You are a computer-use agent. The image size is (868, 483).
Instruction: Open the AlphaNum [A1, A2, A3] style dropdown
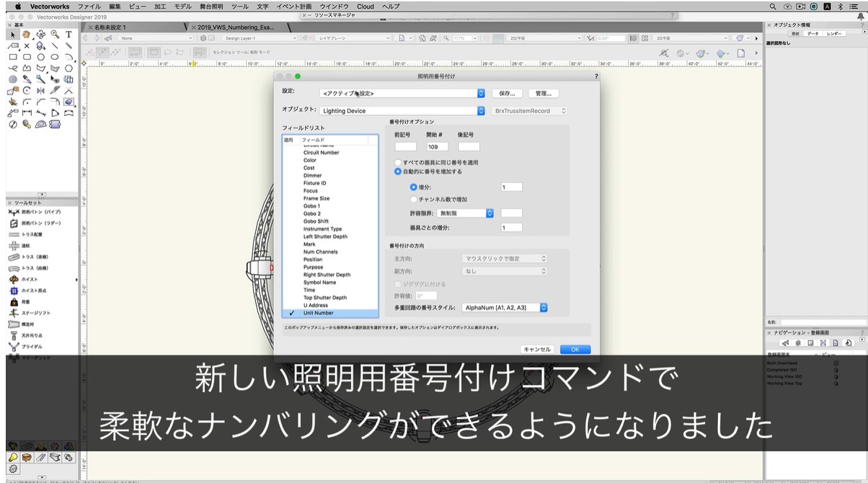click(504, 308)
